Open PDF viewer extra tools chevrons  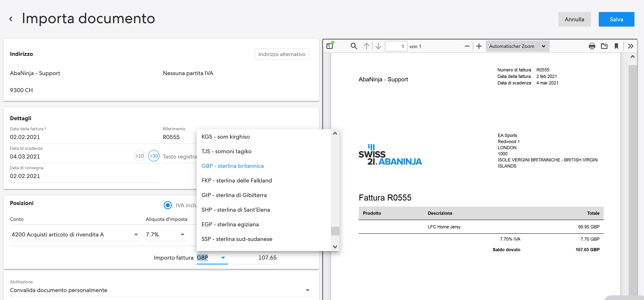[x=630, y=46]
